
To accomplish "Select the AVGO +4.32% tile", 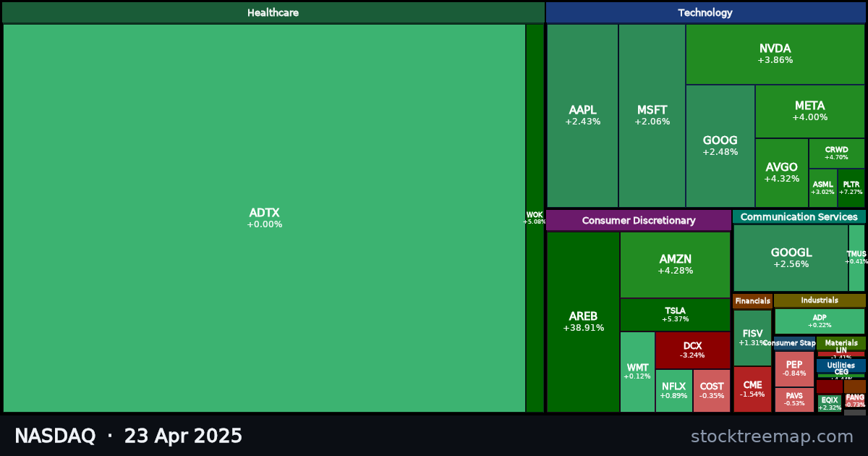I will [x=782, y=173].
